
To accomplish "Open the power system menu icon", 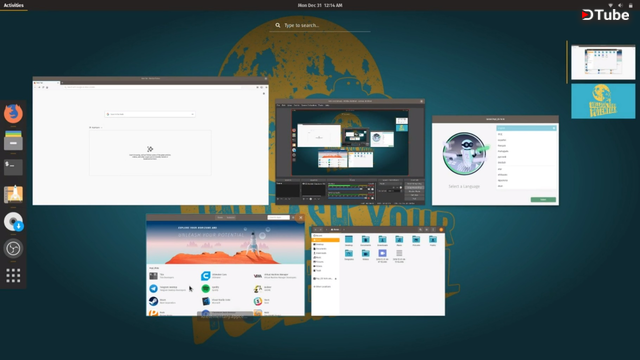I will tap(630, 5).
